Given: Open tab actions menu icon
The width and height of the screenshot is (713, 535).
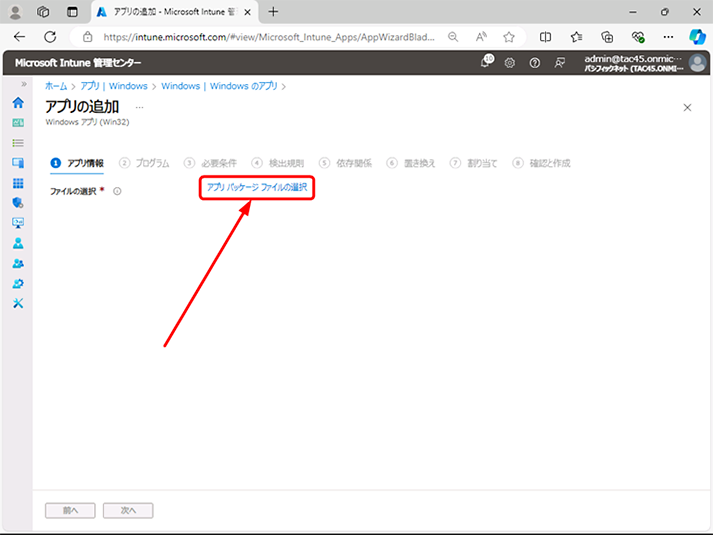Looking at the screenshot, I should [x=72, y=12].
